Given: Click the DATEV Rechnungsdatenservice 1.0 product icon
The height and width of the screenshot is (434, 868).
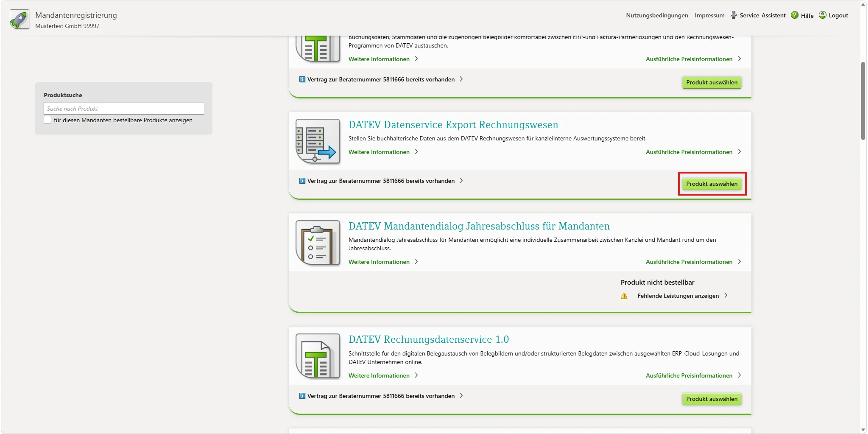Looking at the screenshot, I should 318,356.
